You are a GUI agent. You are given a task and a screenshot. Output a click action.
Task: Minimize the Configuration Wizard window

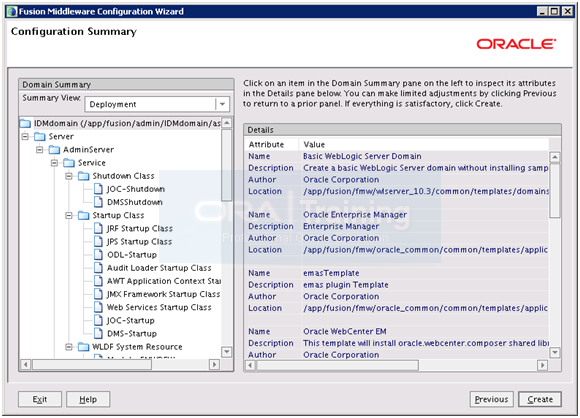pos(542,11)
